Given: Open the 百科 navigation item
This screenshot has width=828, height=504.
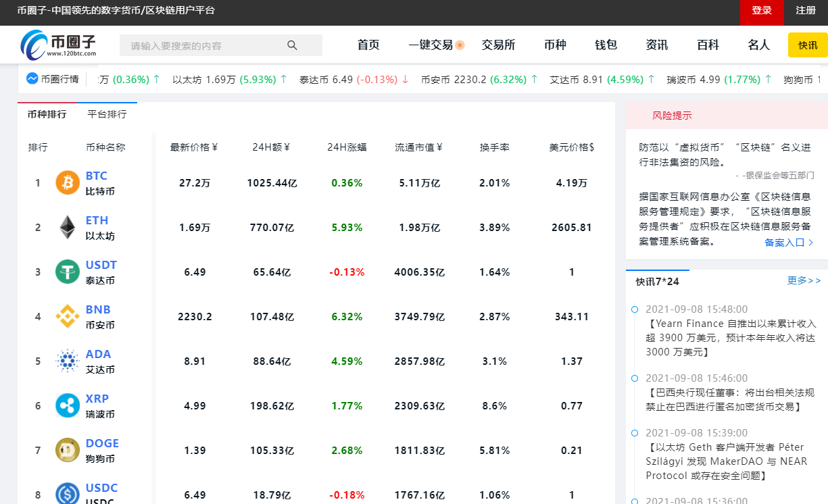Looking at the screenshot, I should [x=708, y=45].
